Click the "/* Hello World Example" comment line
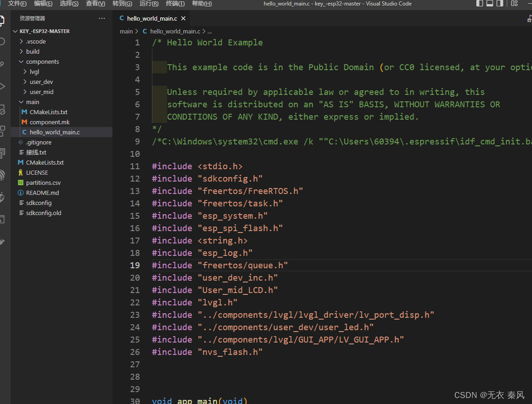Viewport: 532px width, 404px height. coord(207,42)
